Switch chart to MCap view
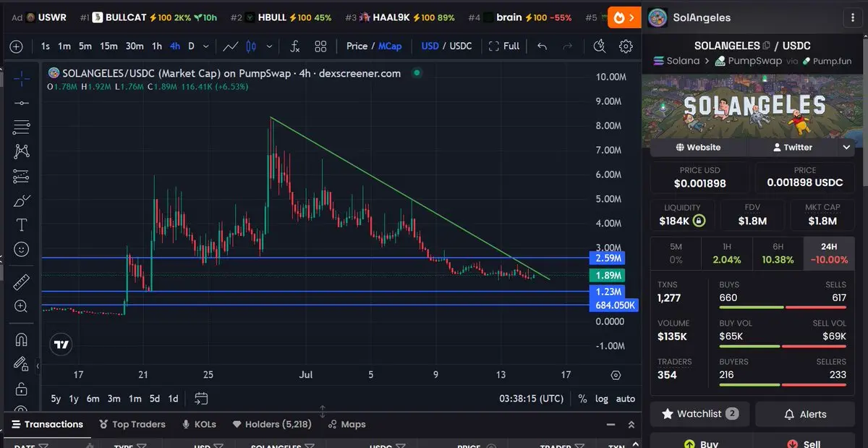 390,46
